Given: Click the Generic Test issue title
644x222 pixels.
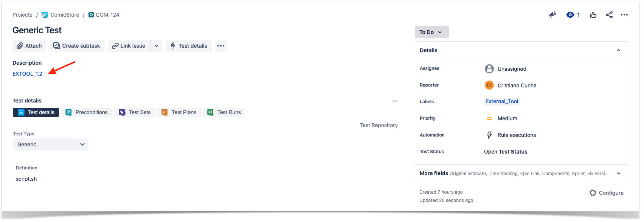Looking at the screenshot, I should pyautogui.click(x=37, y=30).
